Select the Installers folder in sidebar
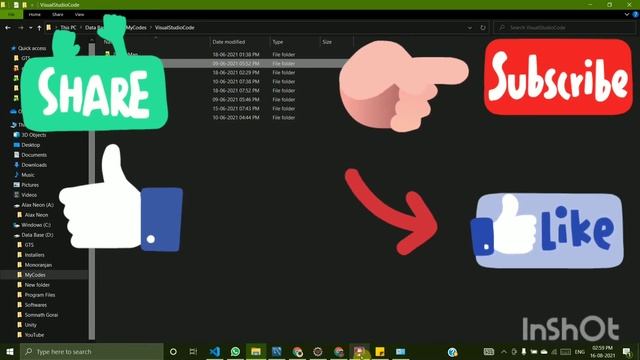 point(34,255)
